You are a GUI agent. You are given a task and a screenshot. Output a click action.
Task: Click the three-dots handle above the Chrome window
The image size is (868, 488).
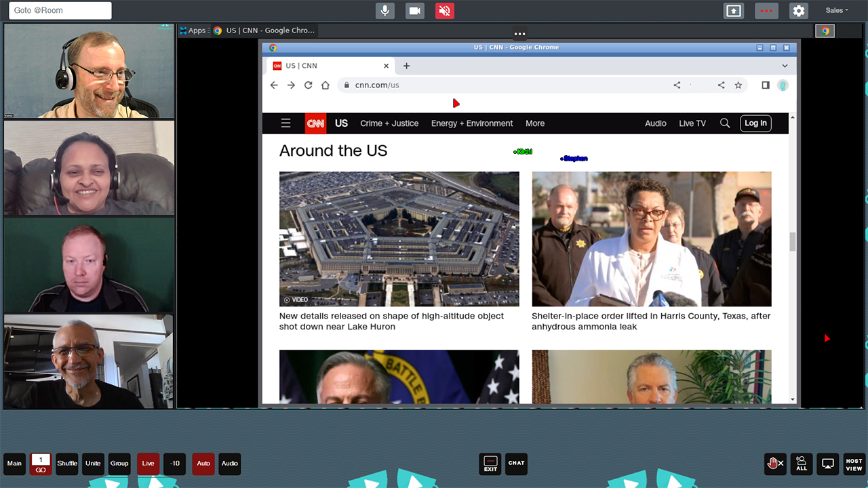519,34
